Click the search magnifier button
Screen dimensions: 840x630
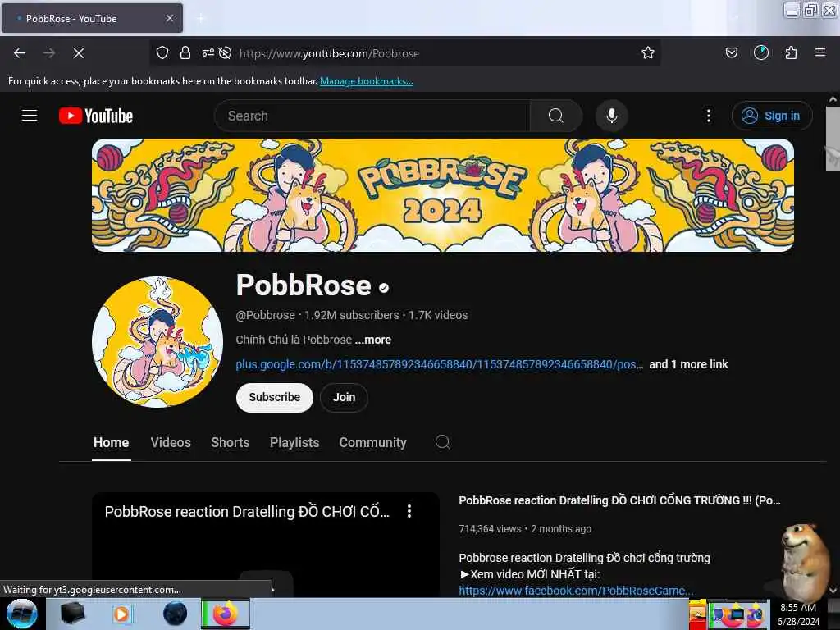556,116
